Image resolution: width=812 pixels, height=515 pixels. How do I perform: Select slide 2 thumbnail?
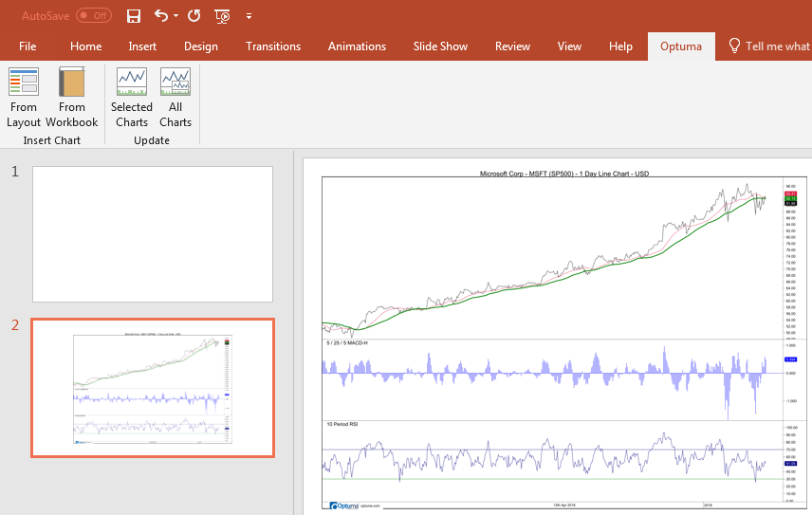tap(152, 388)
